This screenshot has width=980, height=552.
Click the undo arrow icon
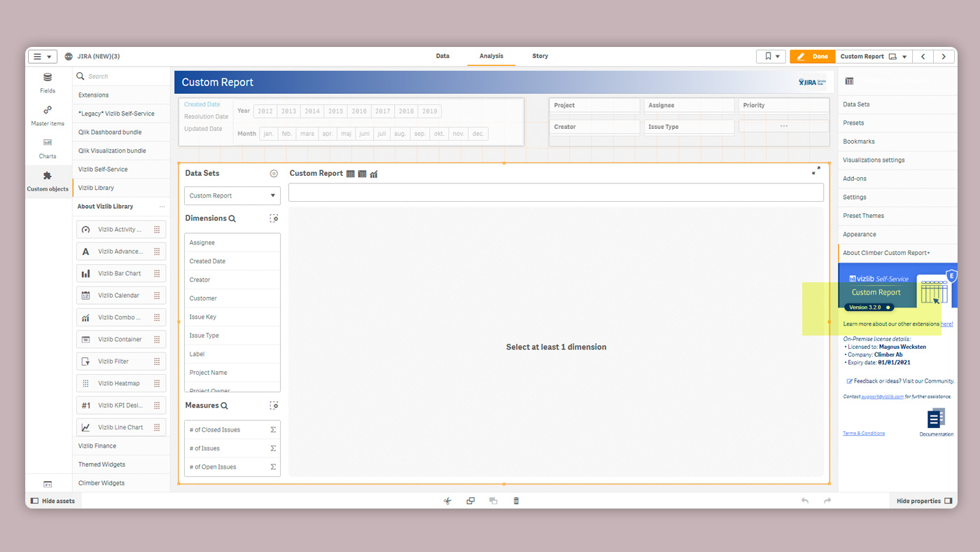point(805,501)
